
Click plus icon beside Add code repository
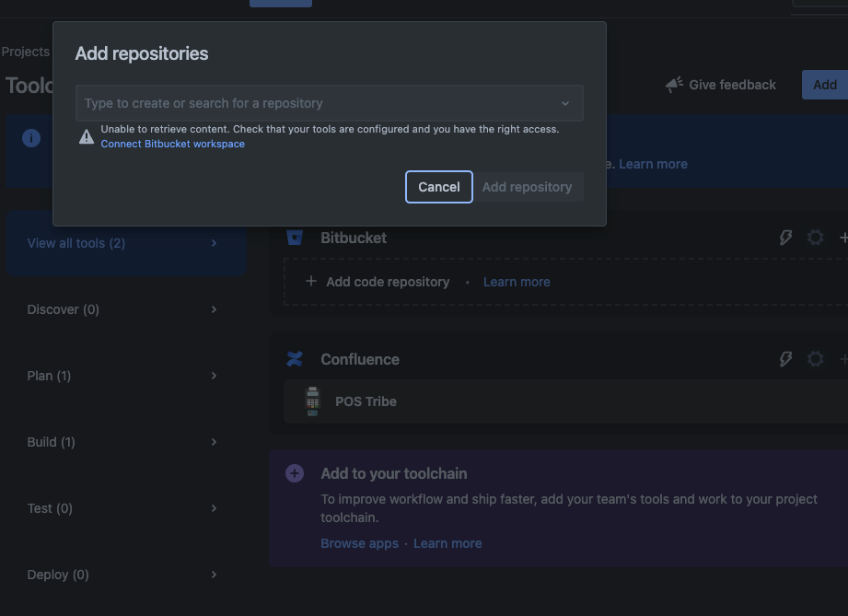[311, 281]
